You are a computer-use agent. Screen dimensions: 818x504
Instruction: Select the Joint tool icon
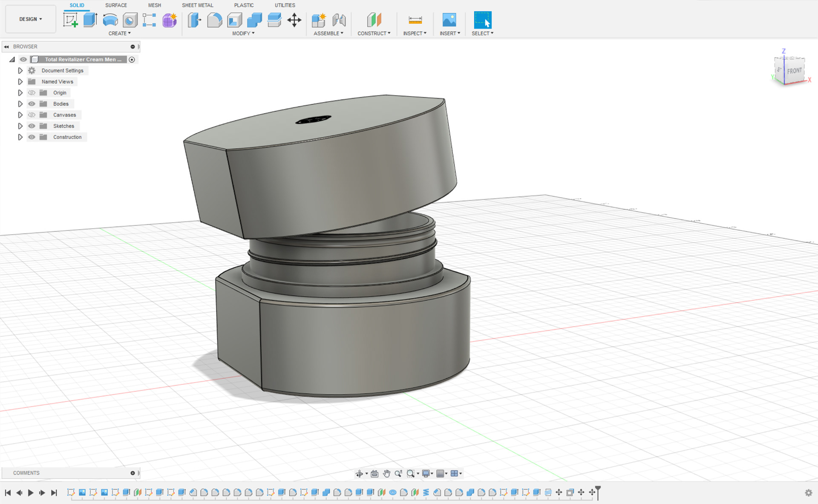click(339, 20)
